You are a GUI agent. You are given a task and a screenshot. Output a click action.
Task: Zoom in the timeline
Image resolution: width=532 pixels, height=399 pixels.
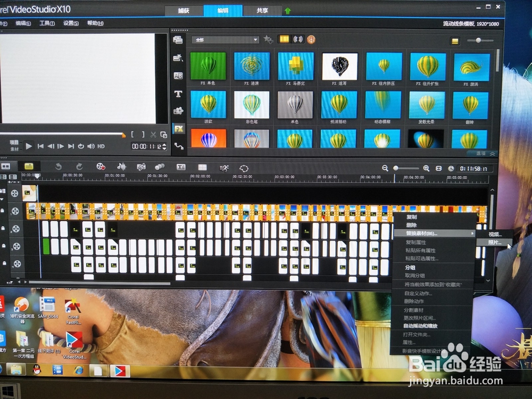pyautogui.click(x=426, y=168)
